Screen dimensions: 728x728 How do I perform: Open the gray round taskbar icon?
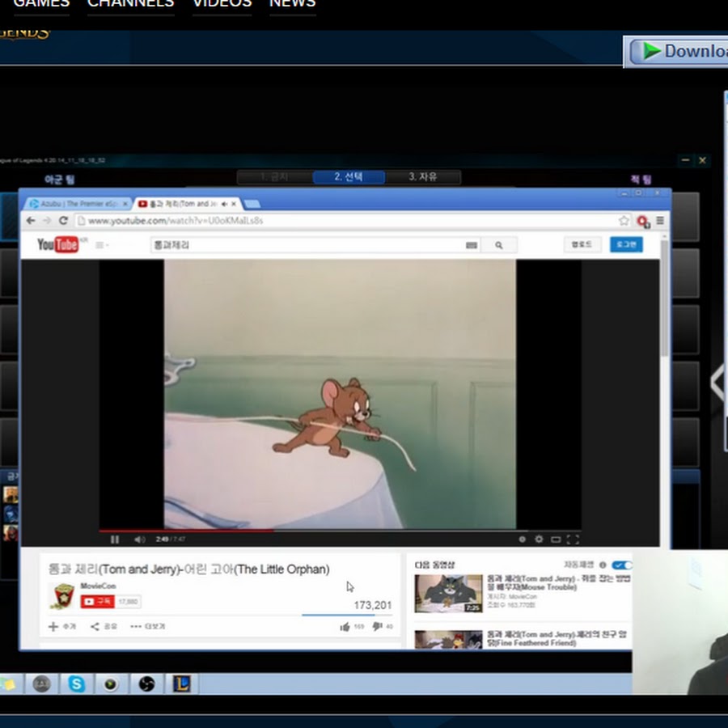coord(41,684)
